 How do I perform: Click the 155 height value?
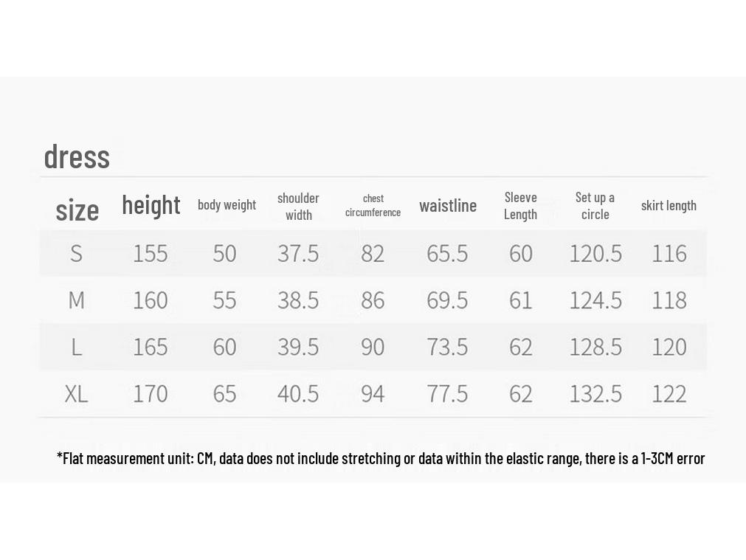[x=151, y=254]
